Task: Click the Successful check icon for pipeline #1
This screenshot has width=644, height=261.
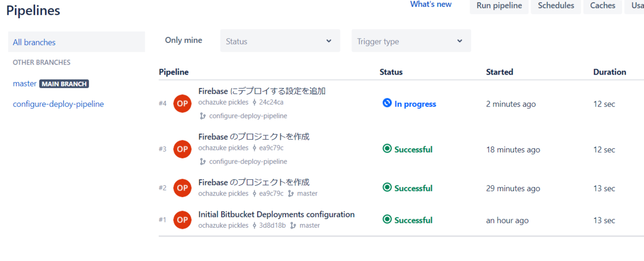Action: tap(387, 219)
